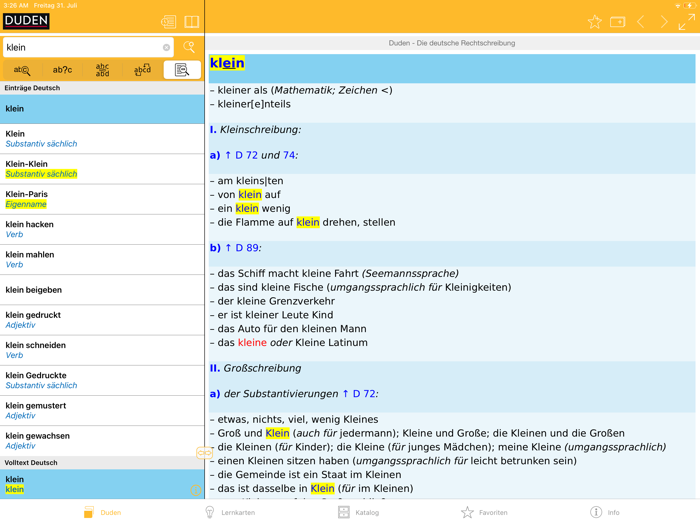
Task: Clear the klein search field text
Action: coord(166,47)
